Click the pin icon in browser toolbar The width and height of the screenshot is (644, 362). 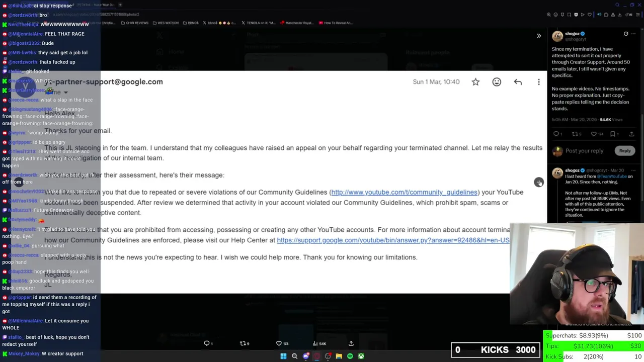point(562,15)
